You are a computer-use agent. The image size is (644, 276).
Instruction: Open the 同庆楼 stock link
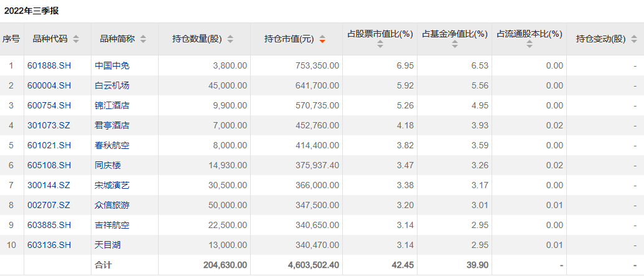click(108, 165)
